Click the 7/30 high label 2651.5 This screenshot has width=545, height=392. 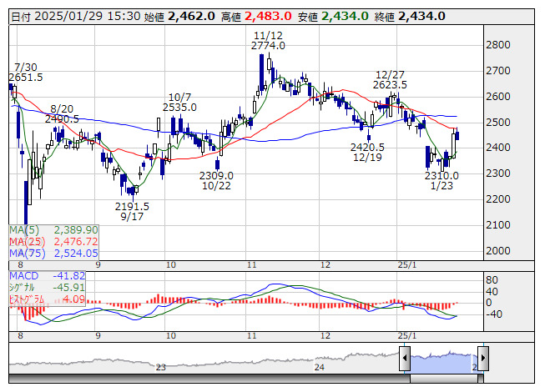[x=26, y=77]
